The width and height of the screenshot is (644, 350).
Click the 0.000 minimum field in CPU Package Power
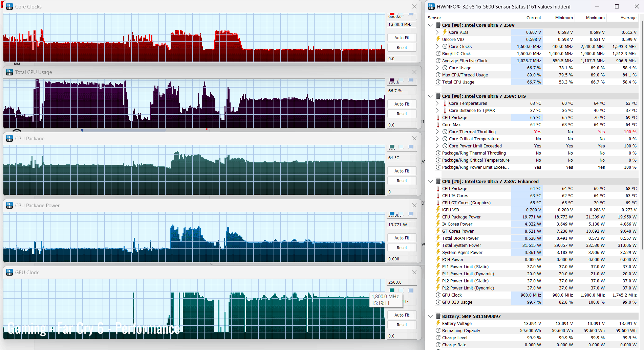[402, 259]
